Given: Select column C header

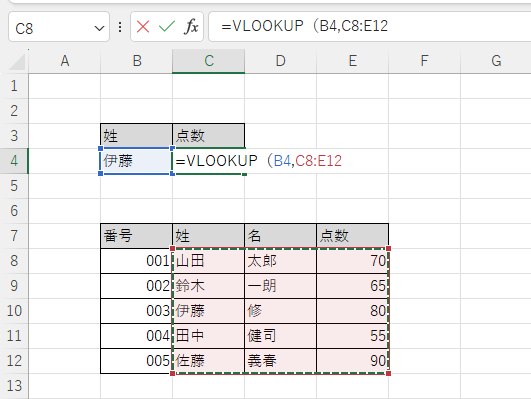Looking at the screenshot, I should [209, 61].
